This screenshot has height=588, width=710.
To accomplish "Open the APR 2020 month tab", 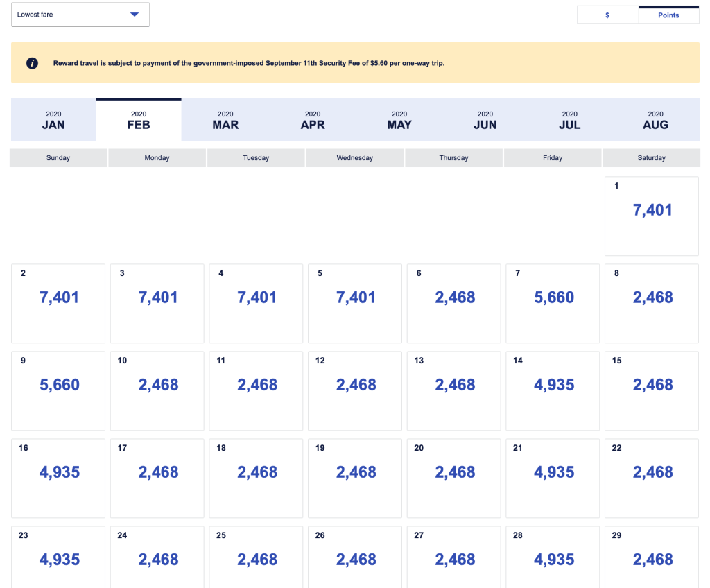I will click(313, 120).
